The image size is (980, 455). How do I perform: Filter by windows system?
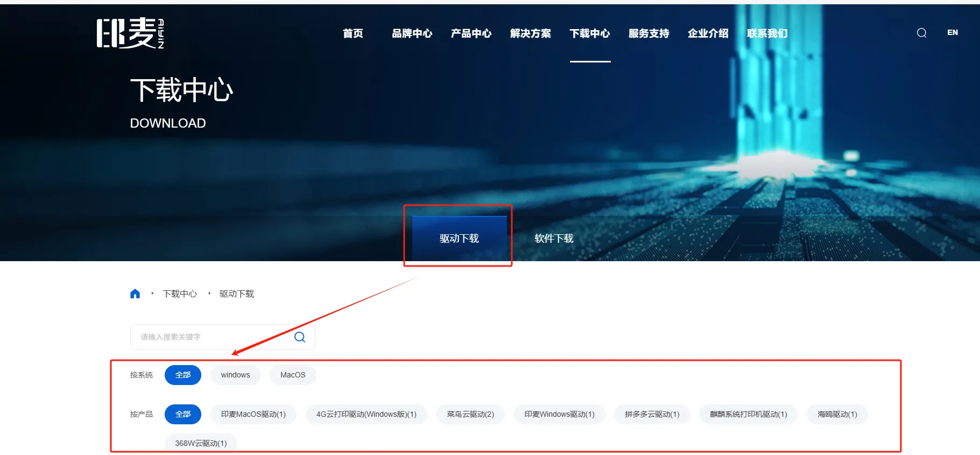click(235, 375)
